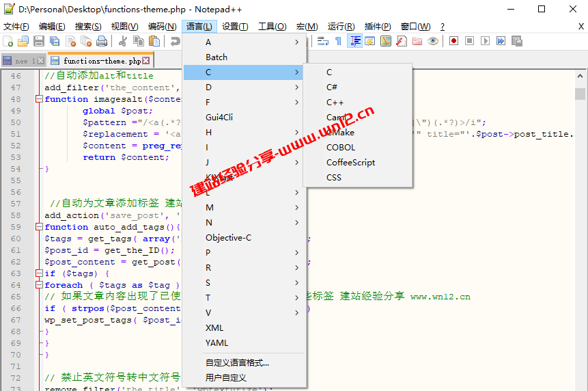588x391 pixels.
Task: Close the new 1 tab with its X
Action: point(41,61)
